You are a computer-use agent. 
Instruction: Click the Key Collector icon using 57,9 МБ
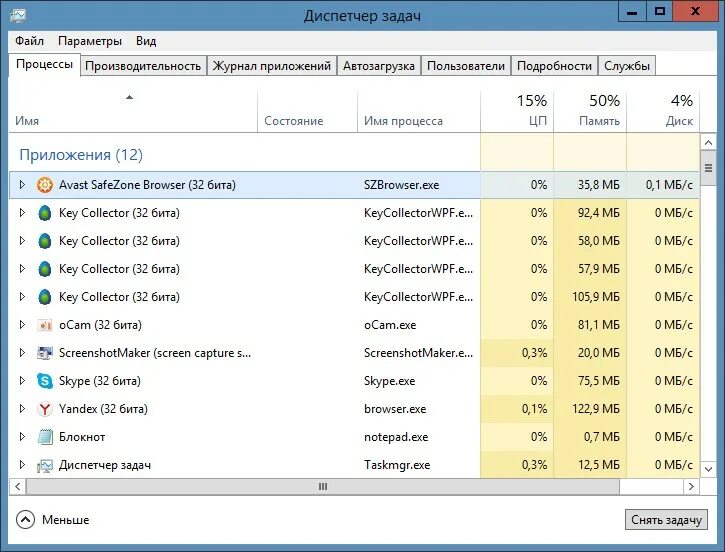[45, 269]
